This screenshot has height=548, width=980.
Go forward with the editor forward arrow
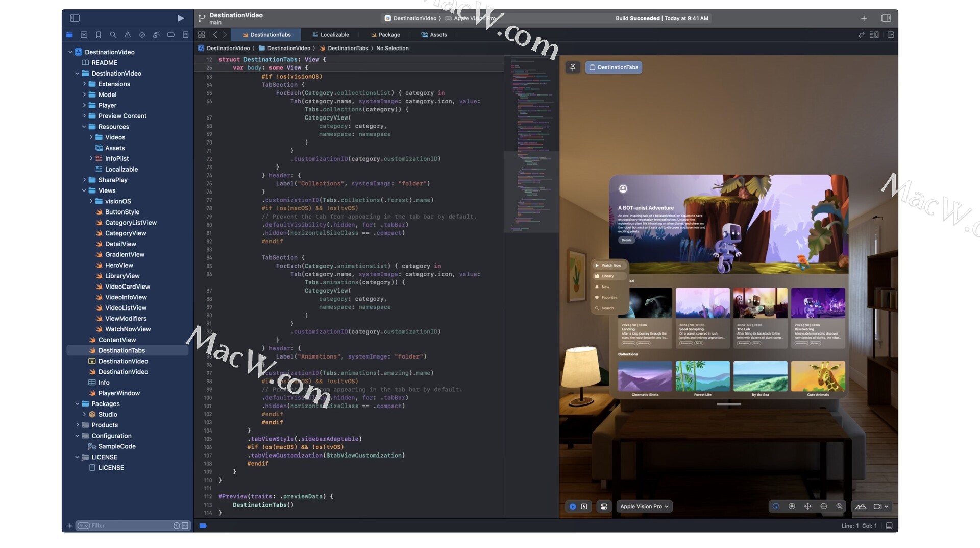click(x=225, y=35)
